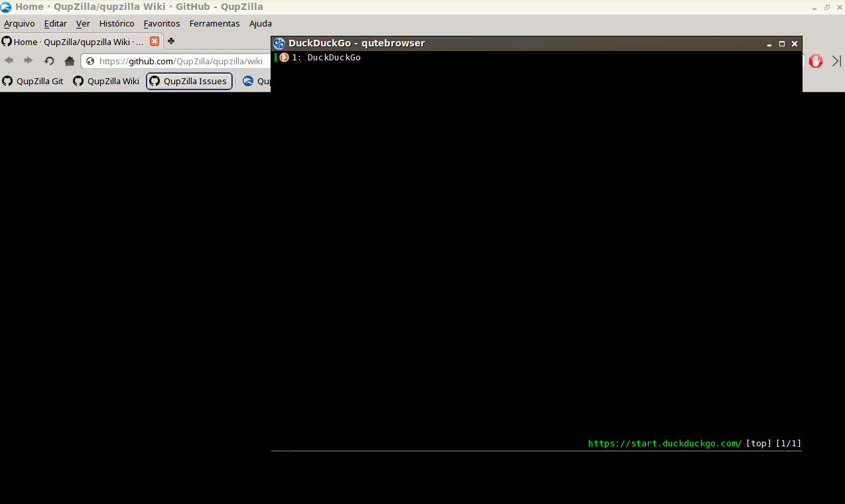
Task: Maximize the qutebrowser window
Action: pyautogui.click(x=782, y=44)
